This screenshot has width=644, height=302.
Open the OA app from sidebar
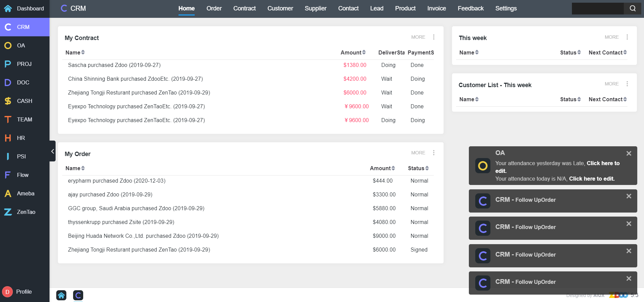(x=21, y=45)
